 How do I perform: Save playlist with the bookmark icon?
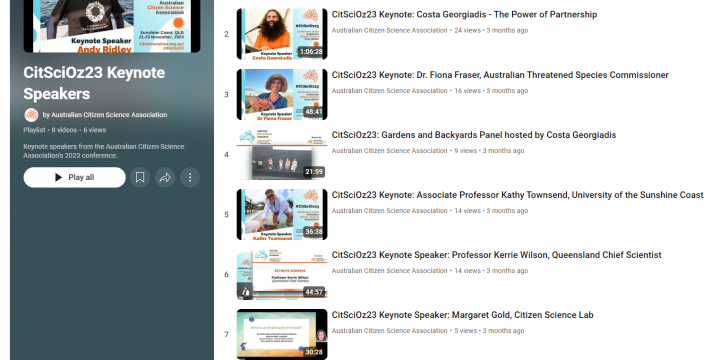140,177
